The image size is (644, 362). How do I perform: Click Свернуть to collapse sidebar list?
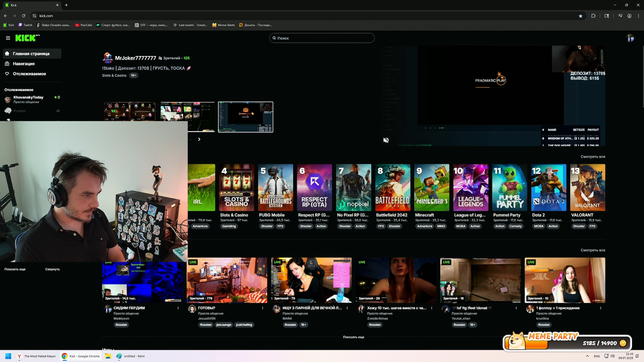coord(53,269)
